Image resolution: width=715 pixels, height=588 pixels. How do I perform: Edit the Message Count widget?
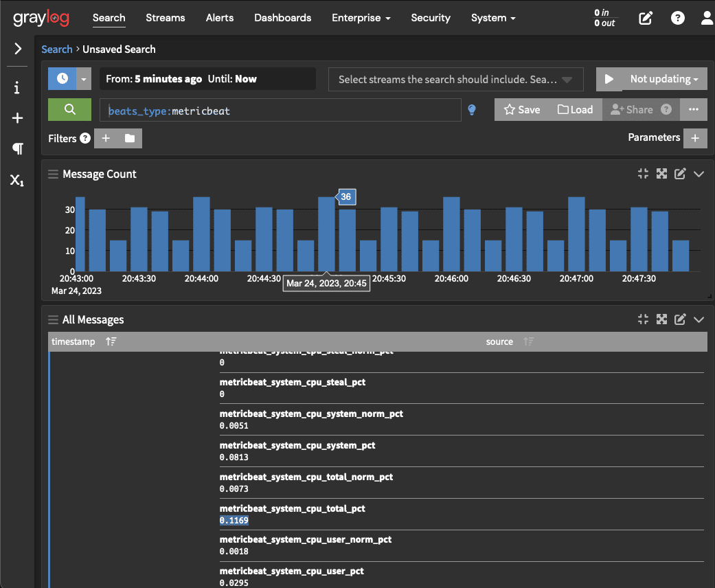coord(680,174)
